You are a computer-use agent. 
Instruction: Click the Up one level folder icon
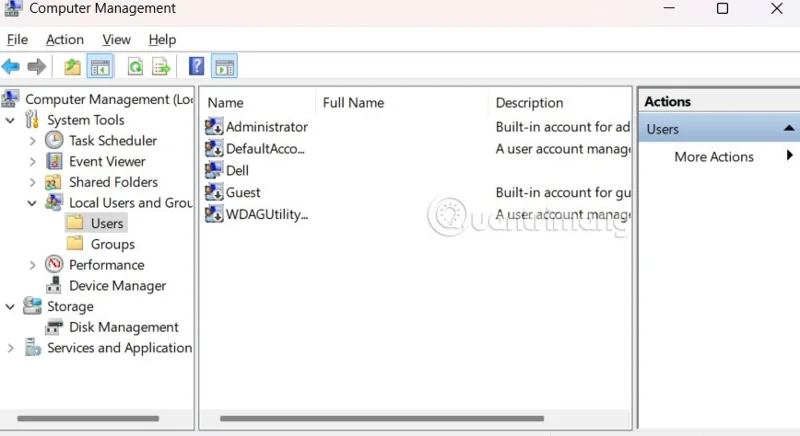[72, 67]
